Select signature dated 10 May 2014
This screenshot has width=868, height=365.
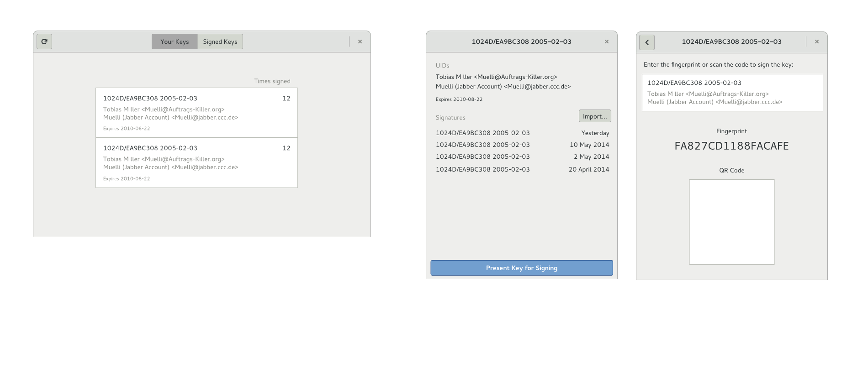click(x=522, y=145)
